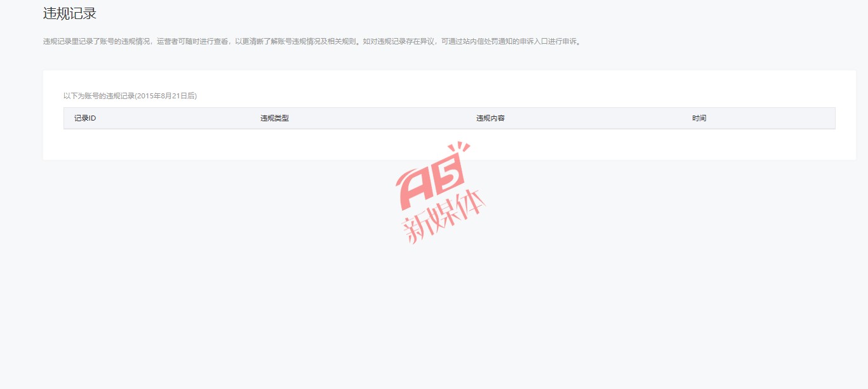
Task: Click the 时间 column header
Action: 699,119
